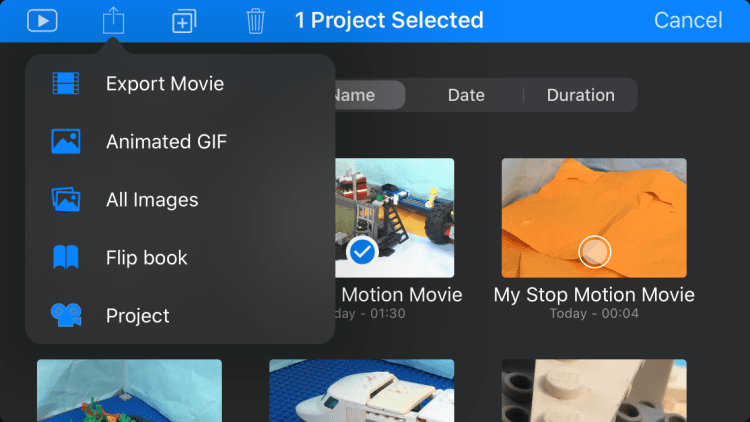
Task: Sort projects by Name
Action: (358, 95)
